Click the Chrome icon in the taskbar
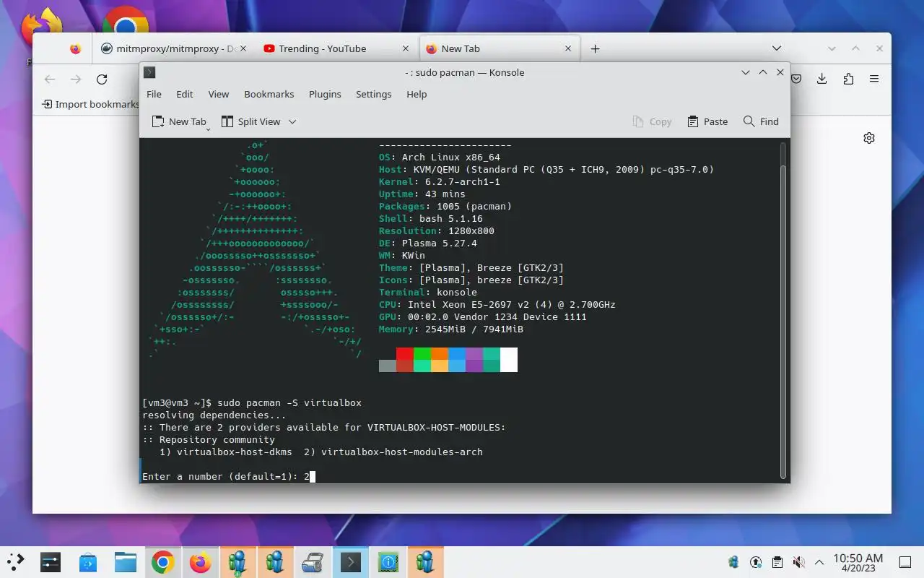924x578 pixels. [x=163, y=562]
